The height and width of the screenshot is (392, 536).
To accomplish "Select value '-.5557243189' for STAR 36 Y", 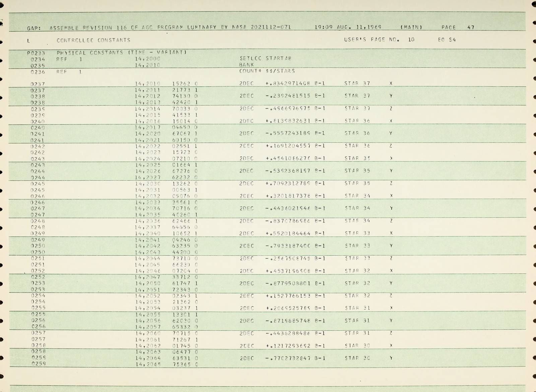I will (288, 133).
